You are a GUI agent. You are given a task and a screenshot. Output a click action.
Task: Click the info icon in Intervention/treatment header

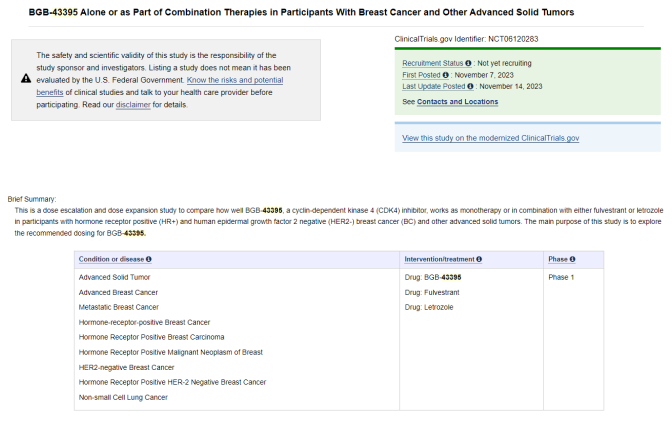coord(480,259)
